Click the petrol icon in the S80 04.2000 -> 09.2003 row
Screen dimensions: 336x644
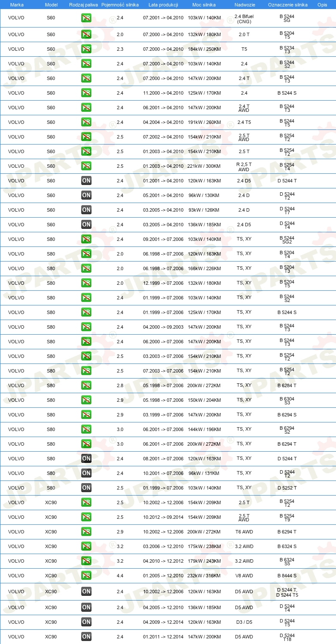click(86, 327)
